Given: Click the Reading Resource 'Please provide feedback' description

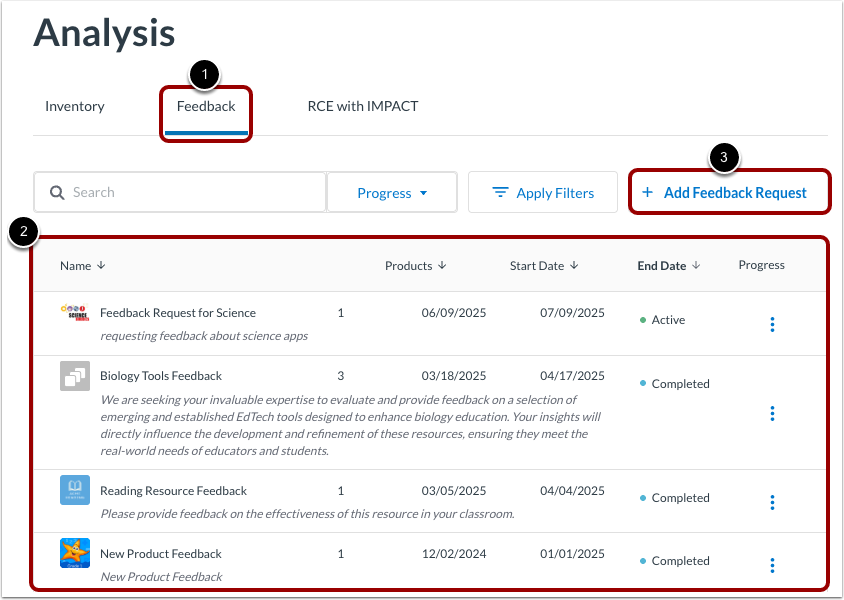Looking at the screenshot, I should pyautogui.click(x=307, y=514).
